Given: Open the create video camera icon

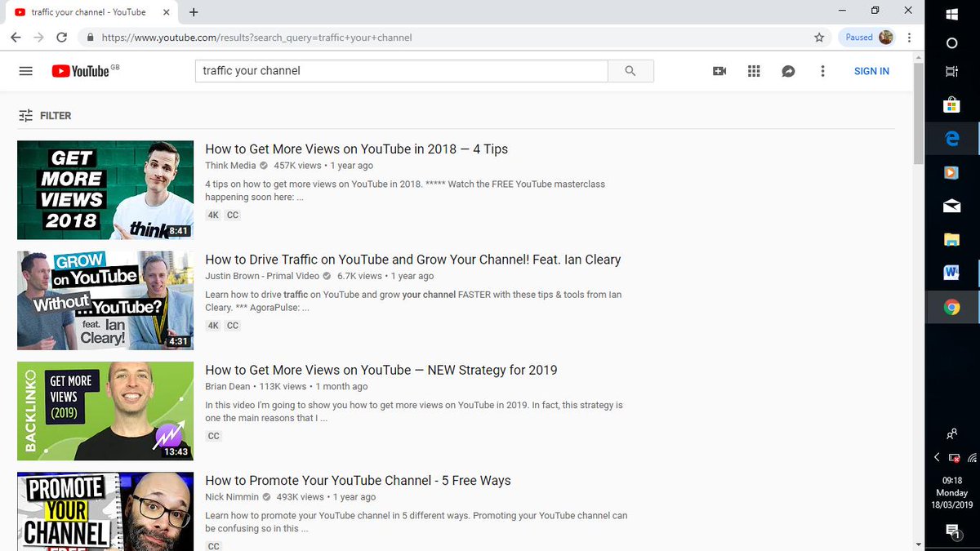Looking at the screenshot, I should [x=719, y=71].
